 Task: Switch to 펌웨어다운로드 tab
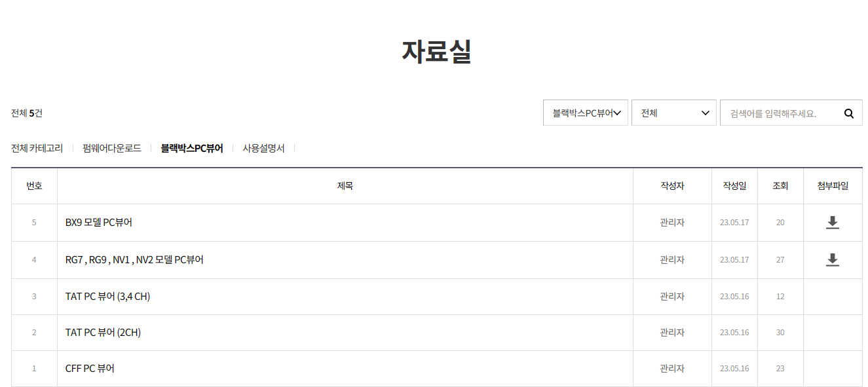coord(112,148)
